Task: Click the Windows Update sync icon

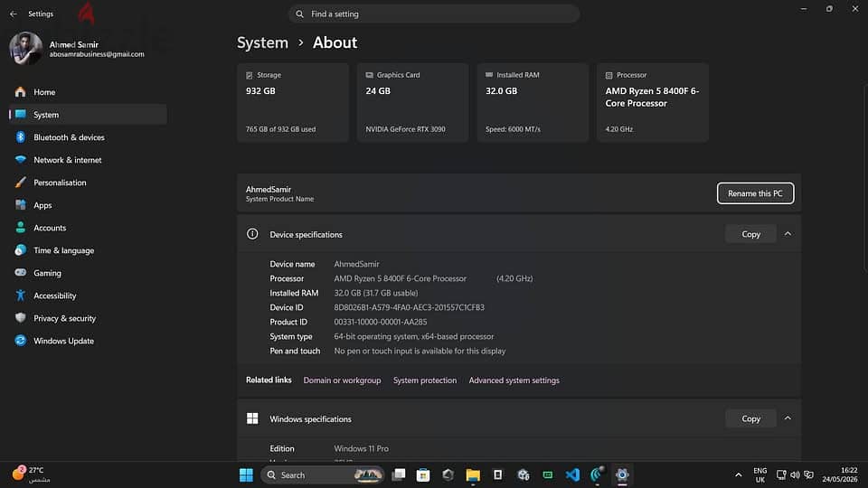Action: [21, 341]
